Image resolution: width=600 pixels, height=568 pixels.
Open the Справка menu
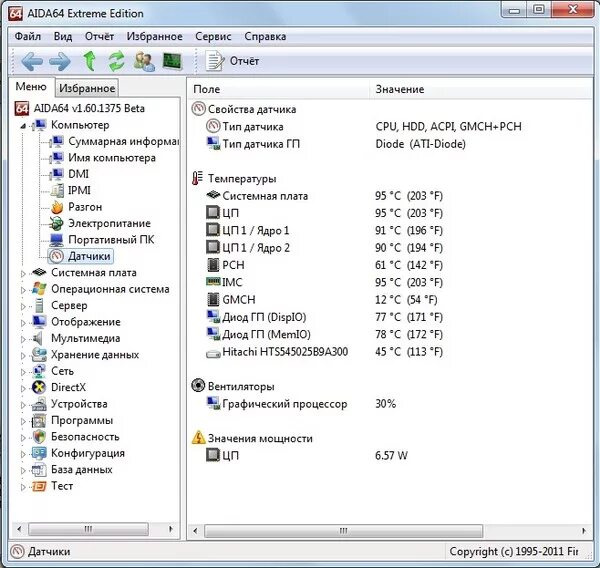click(265, 36)
